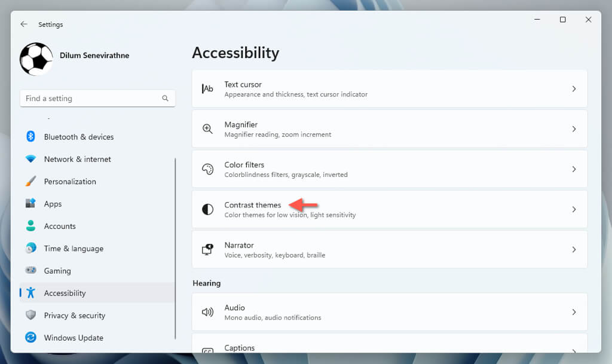Click the back arrow in Settings
Viewport: 612px width, 364px height.
tap(24, 25)
